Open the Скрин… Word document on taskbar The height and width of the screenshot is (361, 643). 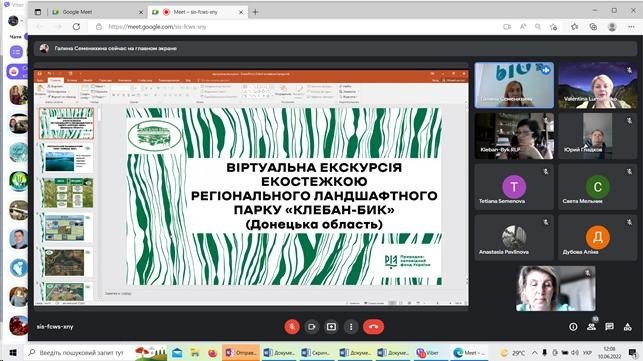[x=316, y=352]
